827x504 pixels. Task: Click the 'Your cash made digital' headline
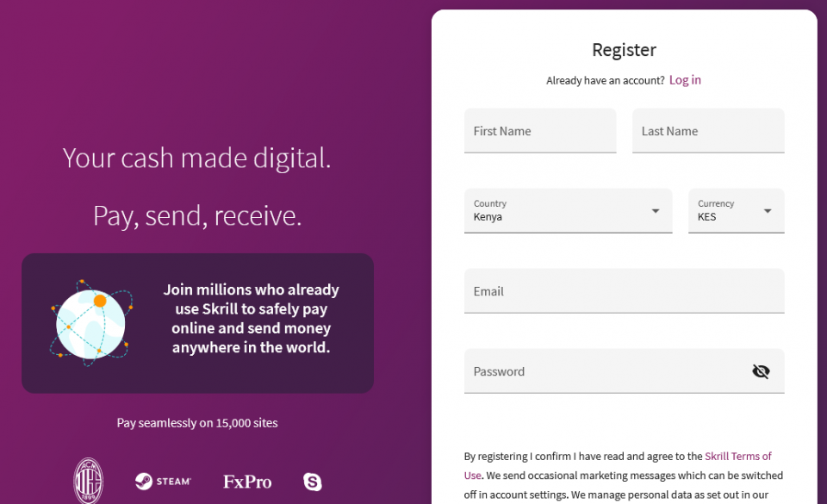coord(196,159)
